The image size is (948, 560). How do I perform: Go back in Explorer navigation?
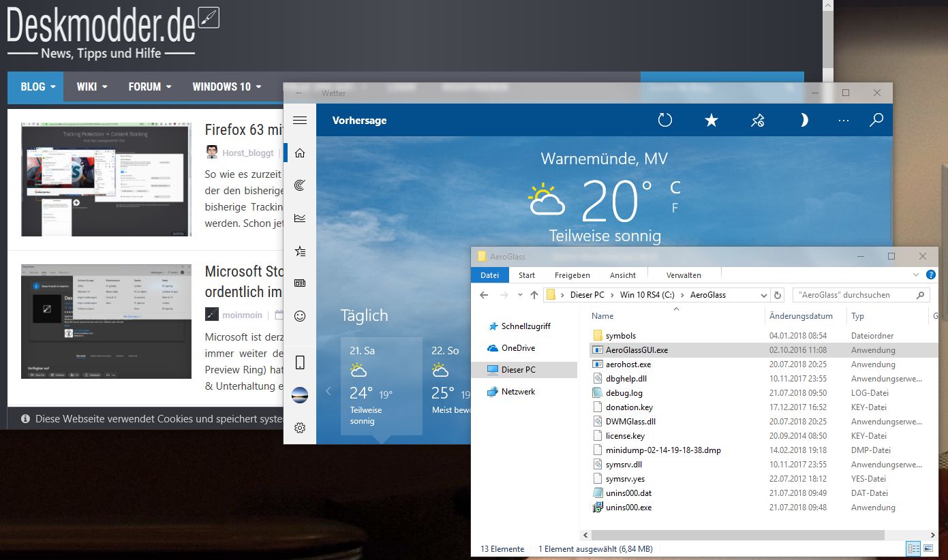pyautogui.click(x=484, y=295)
